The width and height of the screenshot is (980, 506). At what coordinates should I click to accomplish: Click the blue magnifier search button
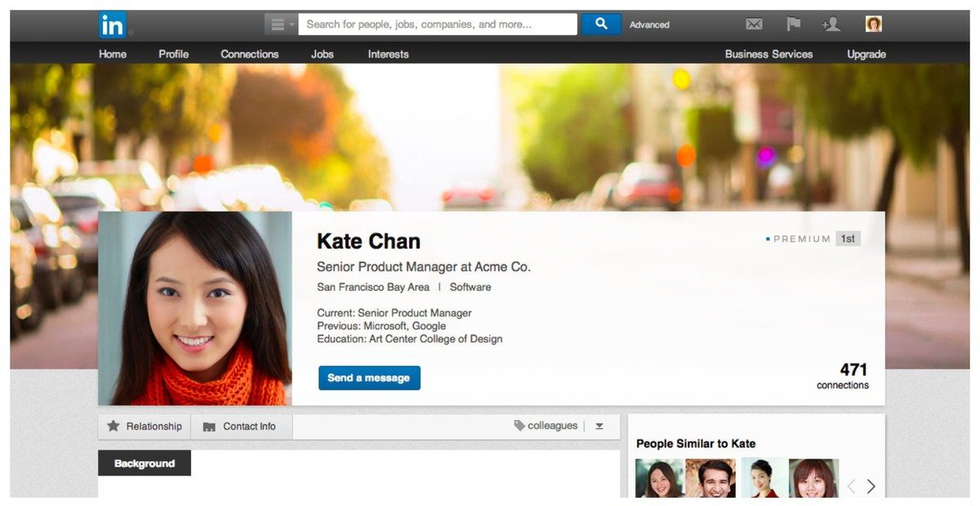pos(601,25)
